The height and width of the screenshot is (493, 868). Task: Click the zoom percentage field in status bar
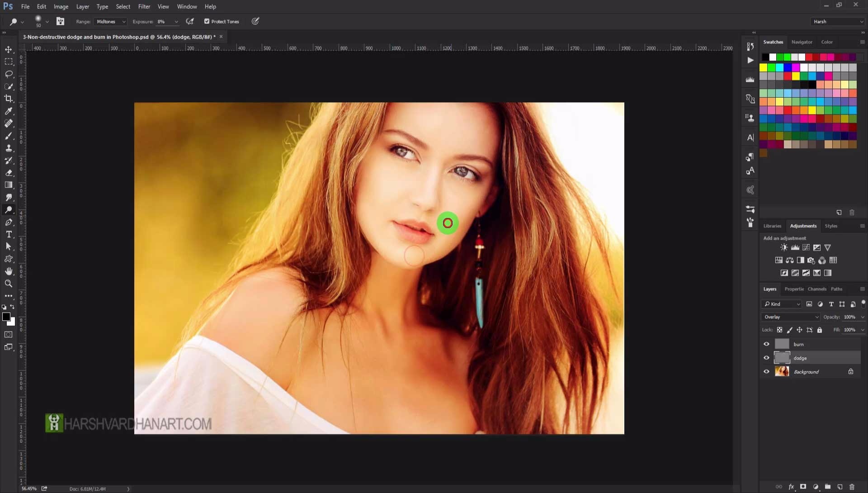click(29, 488)
